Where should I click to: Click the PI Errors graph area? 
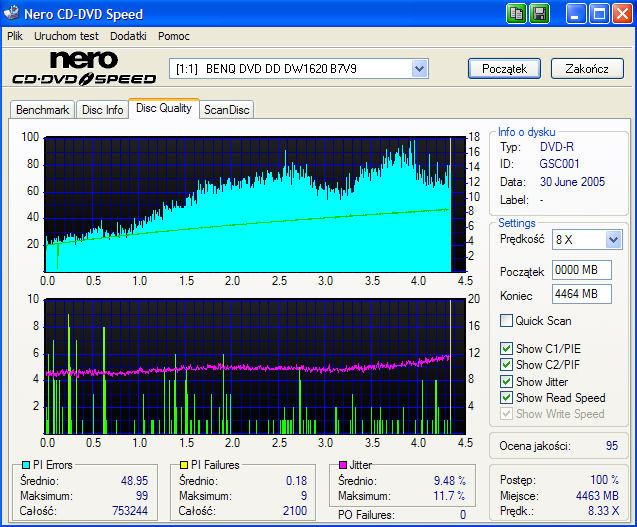coord(255,204)
